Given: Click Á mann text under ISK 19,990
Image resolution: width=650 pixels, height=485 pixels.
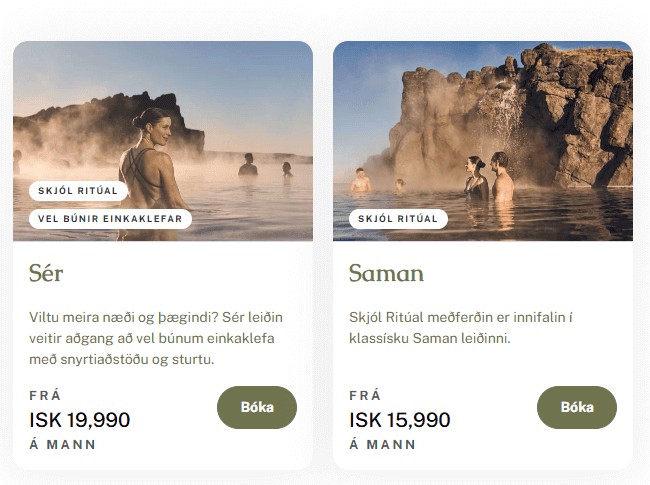Looking at the screenshot, I should point(63,444).
